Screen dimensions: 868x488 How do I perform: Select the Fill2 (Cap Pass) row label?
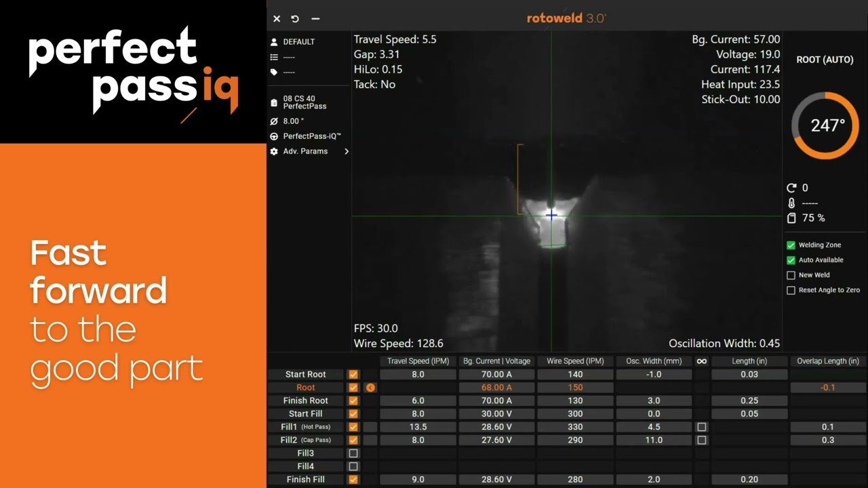tap(306, 440)
